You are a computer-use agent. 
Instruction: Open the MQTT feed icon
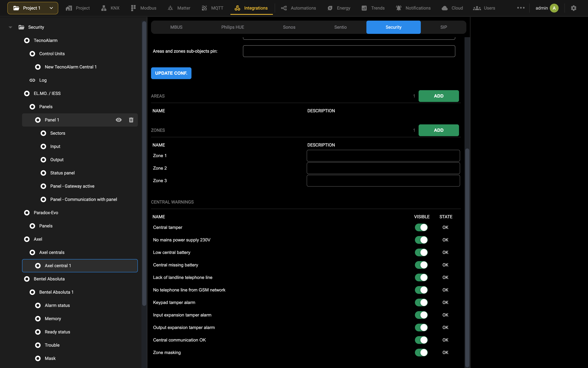point(204,8)
